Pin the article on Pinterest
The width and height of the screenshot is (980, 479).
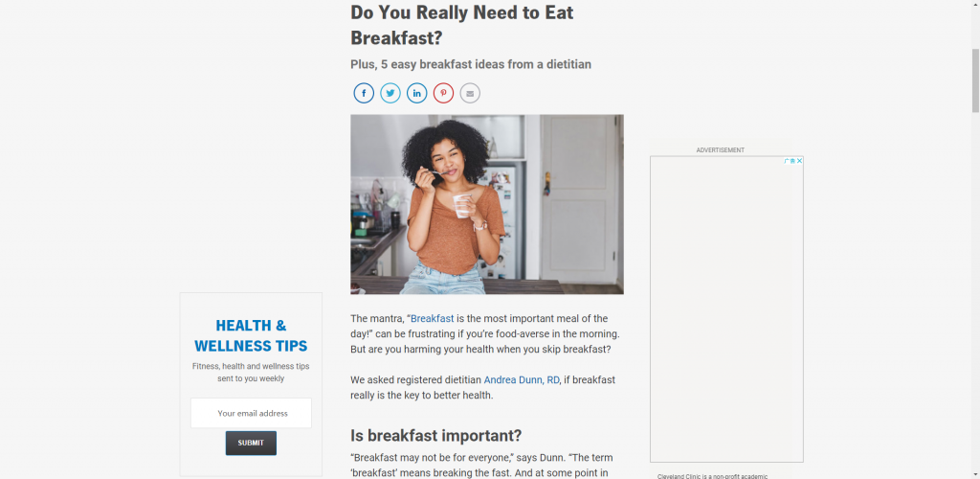[x=444, y=93]
